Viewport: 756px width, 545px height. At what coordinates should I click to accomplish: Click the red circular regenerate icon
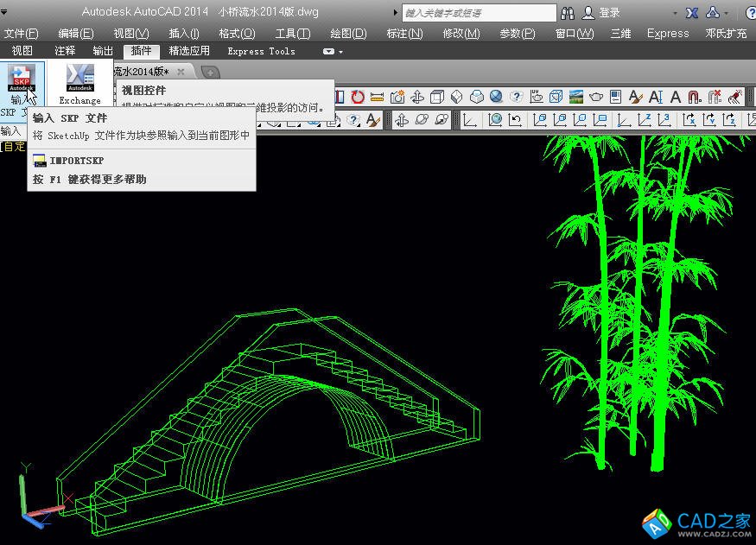click(x=357, y=98)
